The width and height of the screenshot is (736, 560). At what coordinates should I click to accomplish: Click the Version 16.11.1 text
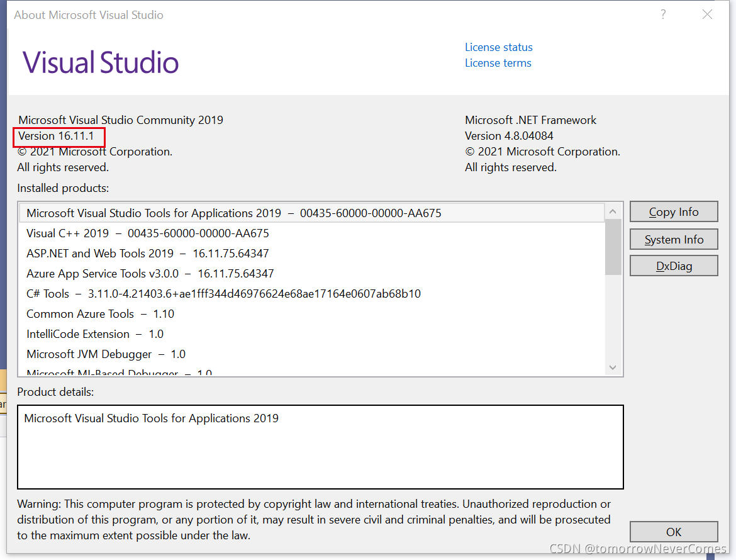[56, 136]
